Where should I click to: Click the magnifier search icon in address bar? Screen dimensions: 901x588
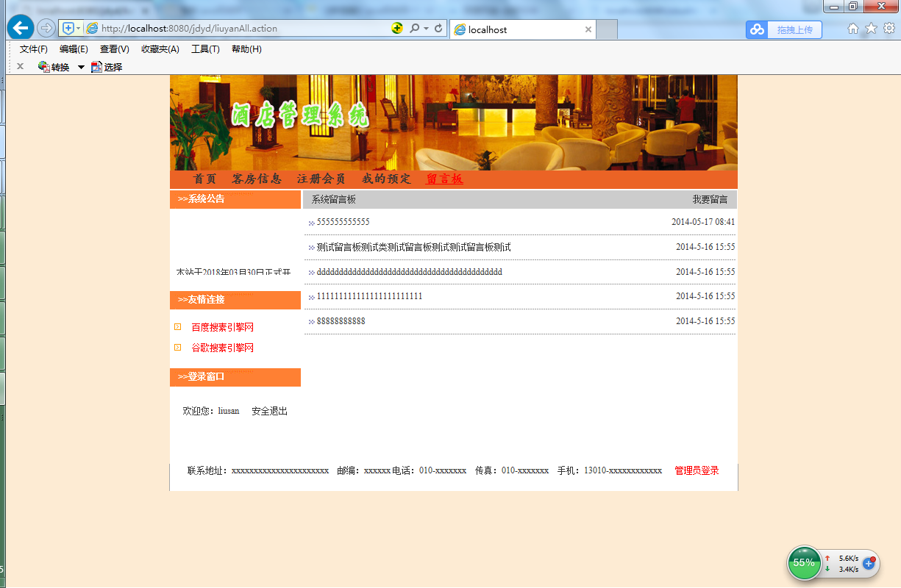pyautogui.click(x=414, y=29)
